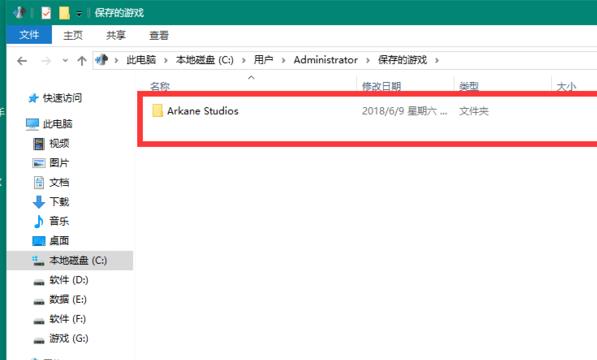Screen dimensions: 597x360
Task: Click 用户 in the address bar path
Action: pos(263,60)
